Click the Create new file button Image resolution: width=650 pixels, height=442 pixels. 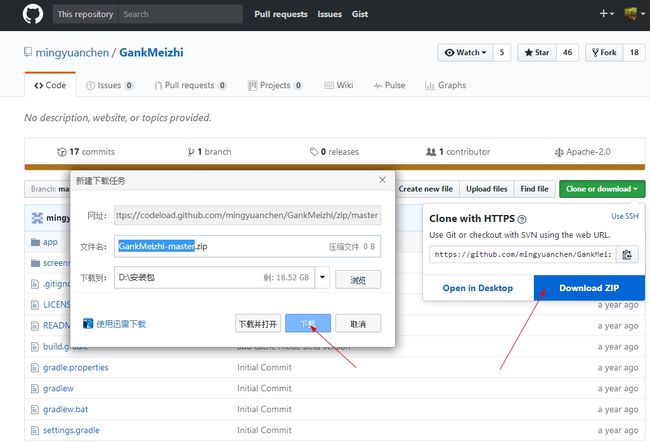point(426,189)
